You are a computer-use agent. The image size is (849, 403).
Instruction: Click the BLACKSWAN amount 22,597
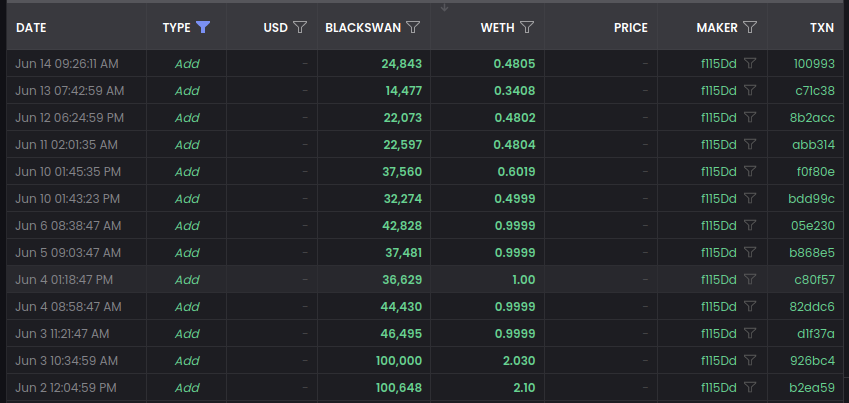(401, 145)
